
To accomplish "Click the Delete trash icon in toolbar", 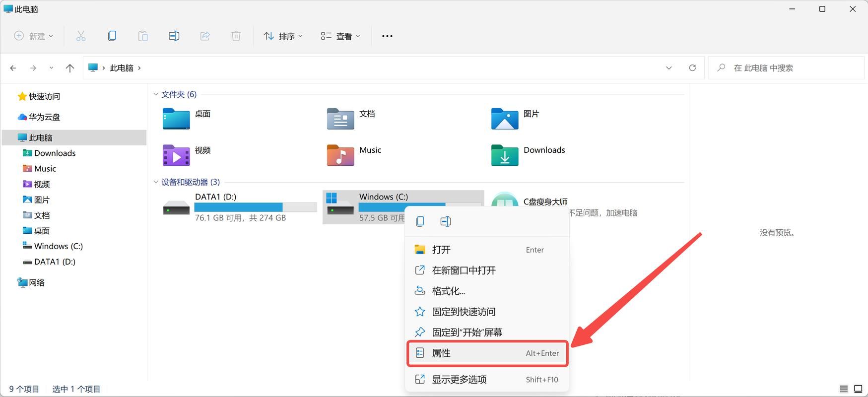I will click(236, 36).
